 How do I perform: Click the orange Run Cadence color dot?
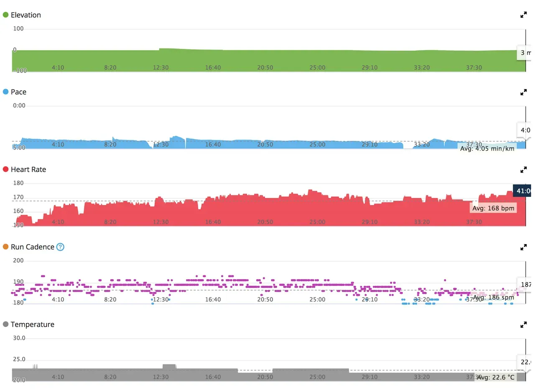tap(6, 247)
